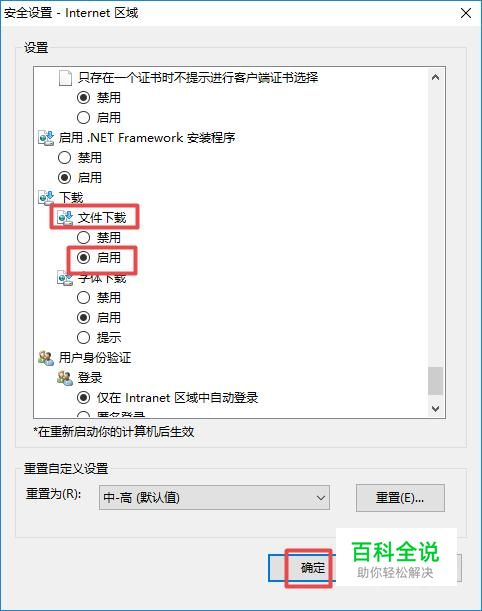The image size is (482, 611).
Task: Click the .NET Framework setup icon
Action: [x=46, y=138]
